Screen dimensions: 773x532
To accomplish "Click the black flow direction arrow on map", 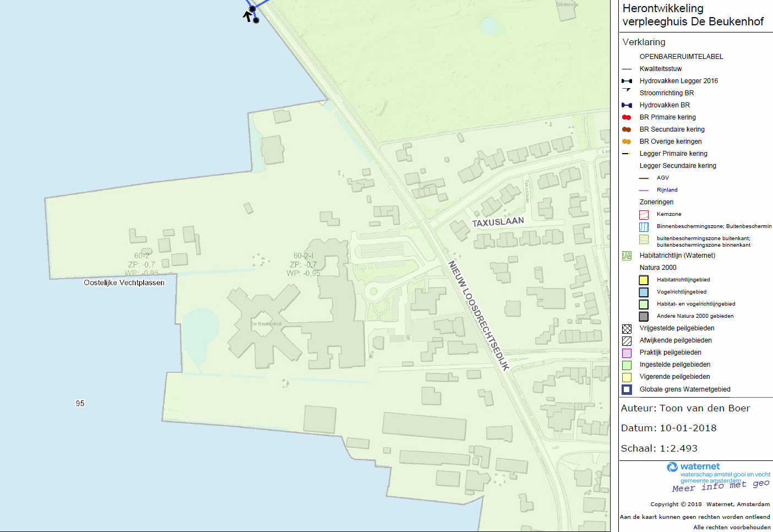I will [248, 17].
